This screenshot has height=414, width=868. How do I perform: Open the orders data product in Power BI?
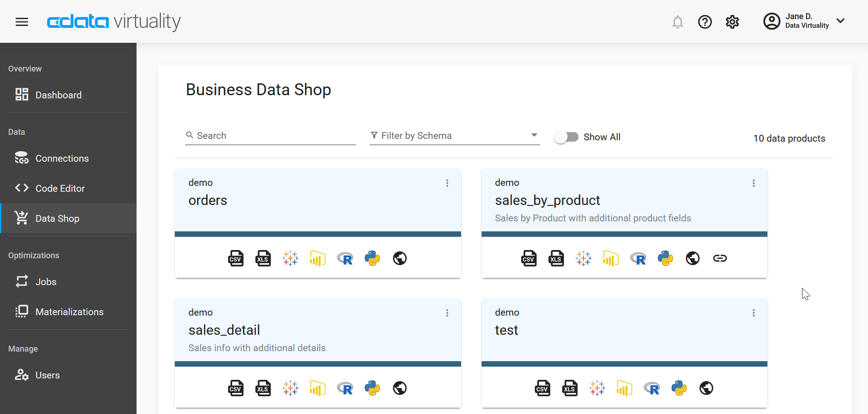(x=317, y=258)
